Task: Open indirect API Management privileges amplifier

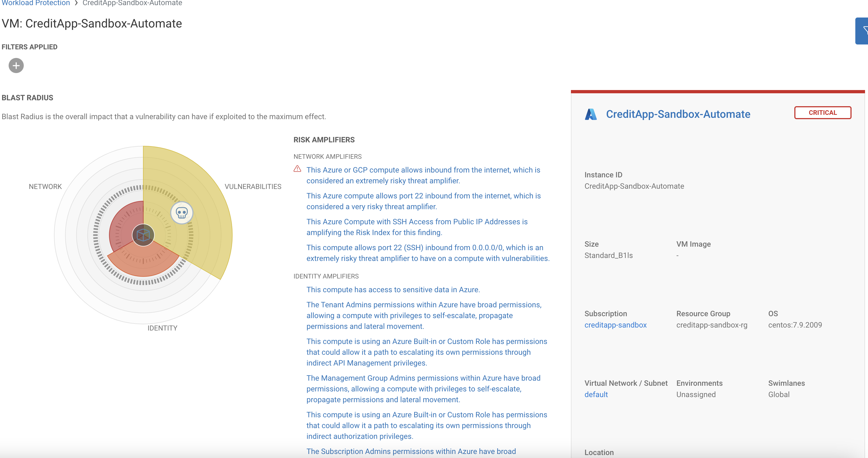Action: coord(427,352)
